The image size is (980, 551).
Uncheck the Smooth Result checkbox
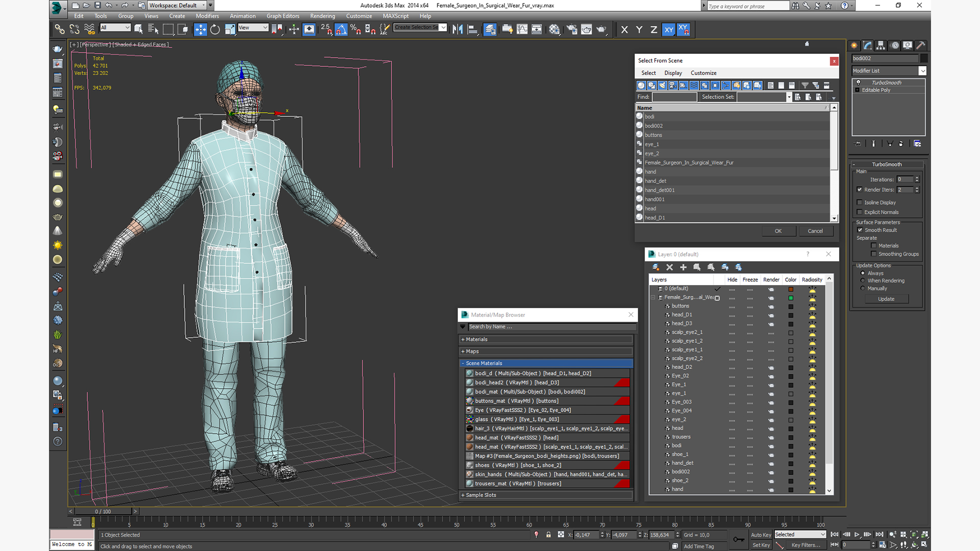[x=860, y=230]
